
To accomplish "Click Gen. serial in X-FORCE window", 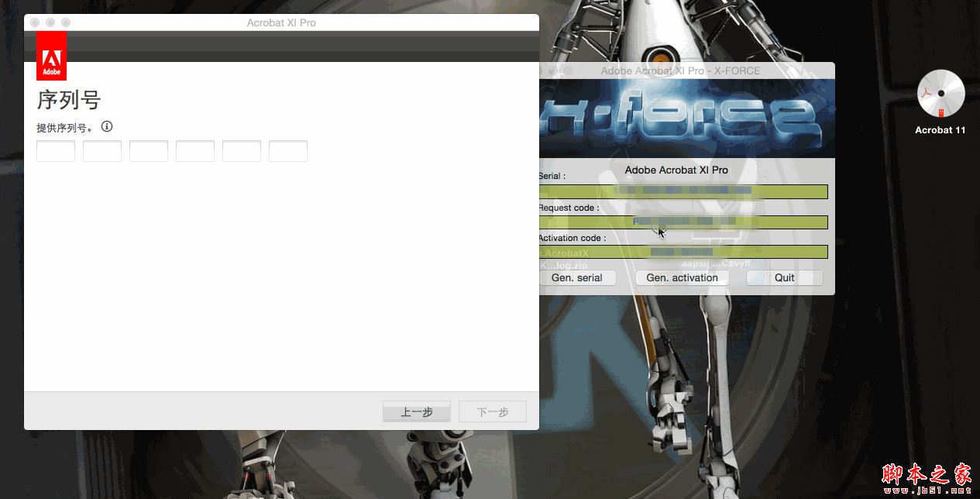I will pos(577,277).
